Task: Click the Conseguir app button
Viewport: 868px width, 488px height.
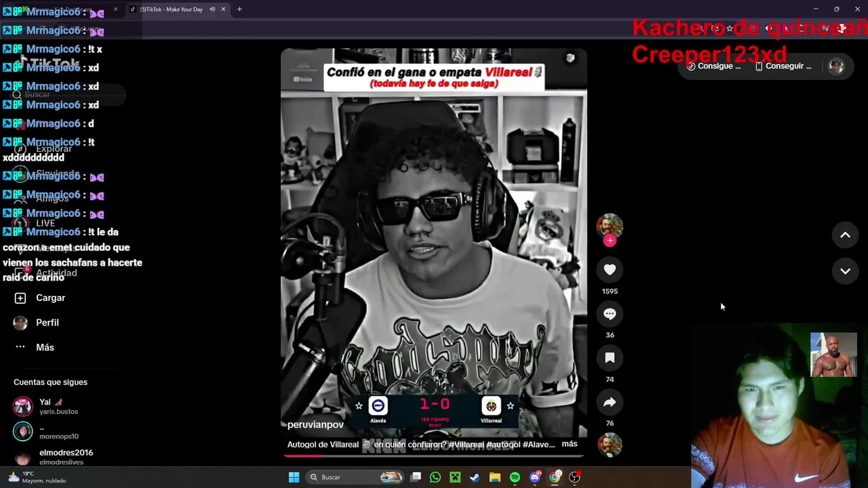Action: coord(783,66)
